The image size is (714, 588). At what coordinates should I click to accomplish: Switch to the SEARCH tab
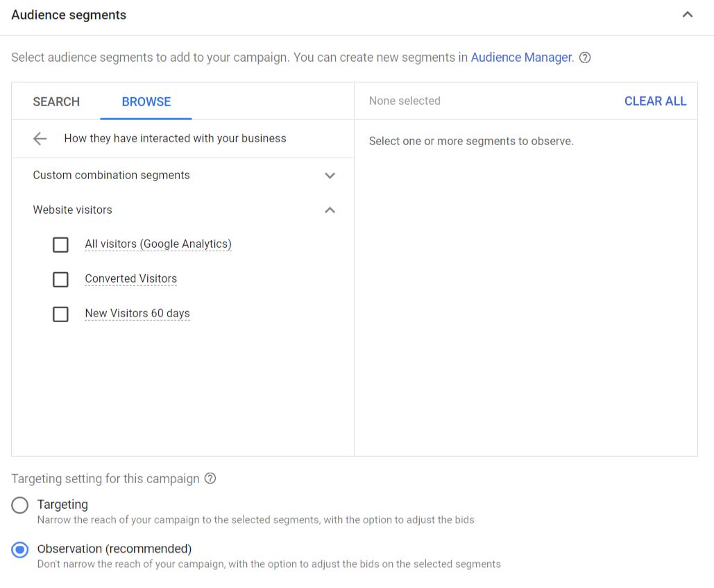[56, 101]
